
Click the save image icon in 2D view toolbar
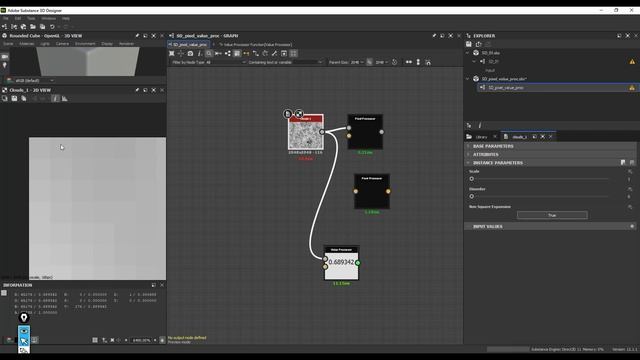pos(14,98)
